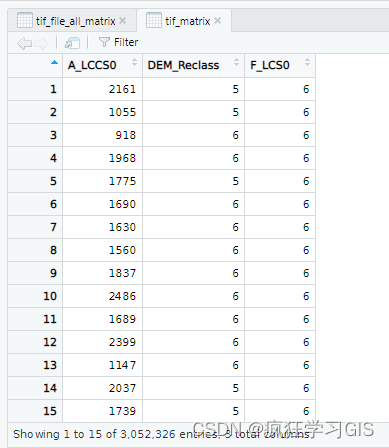This screenshot has height=448, width=389.
Task: Select row number 10
Action: (35, 296)
